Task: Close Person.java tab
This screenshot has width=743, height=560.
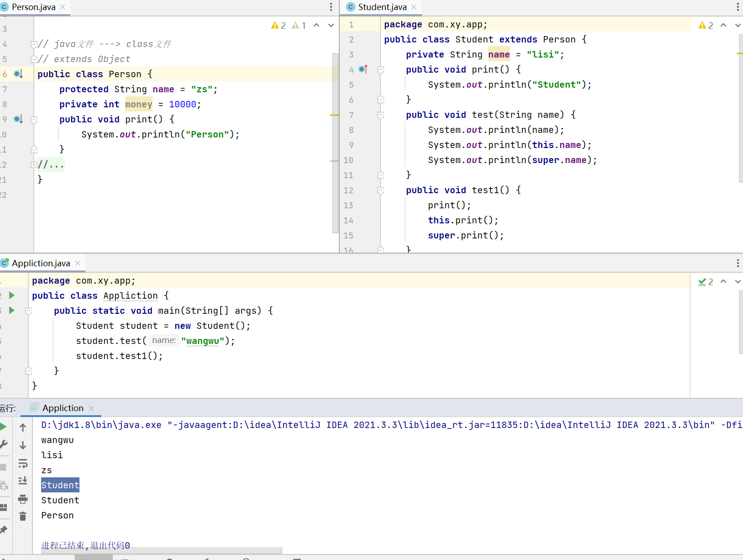Action: (x=63, y=7)
